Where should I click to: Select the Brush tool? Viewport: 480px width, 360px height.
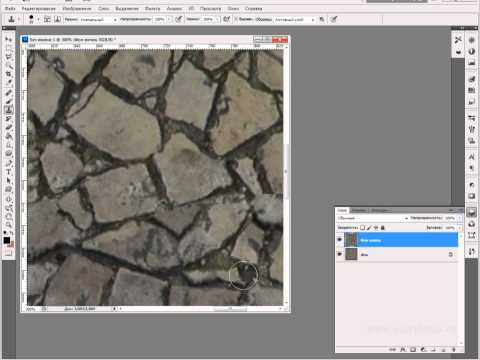click(8, 101)
